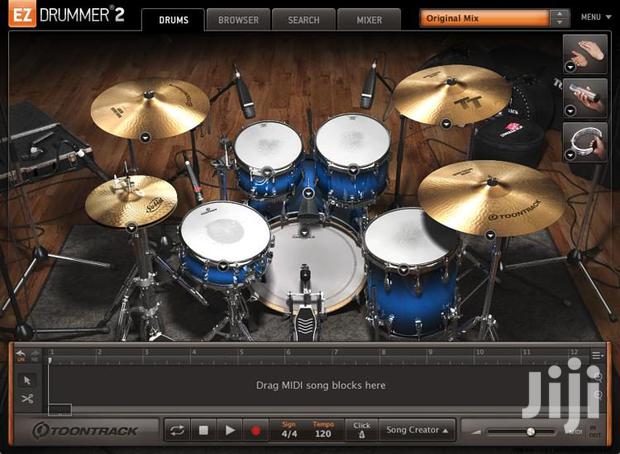Click the tambourine percussion thumbnail
Viewport: 620px width, 454px height.
pos(585,142)
